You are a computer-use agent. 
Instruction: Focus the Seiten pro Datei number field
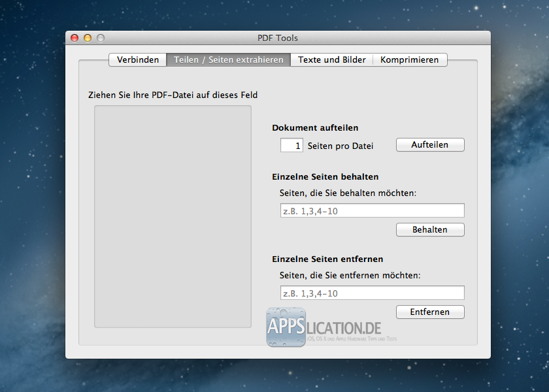291,145
